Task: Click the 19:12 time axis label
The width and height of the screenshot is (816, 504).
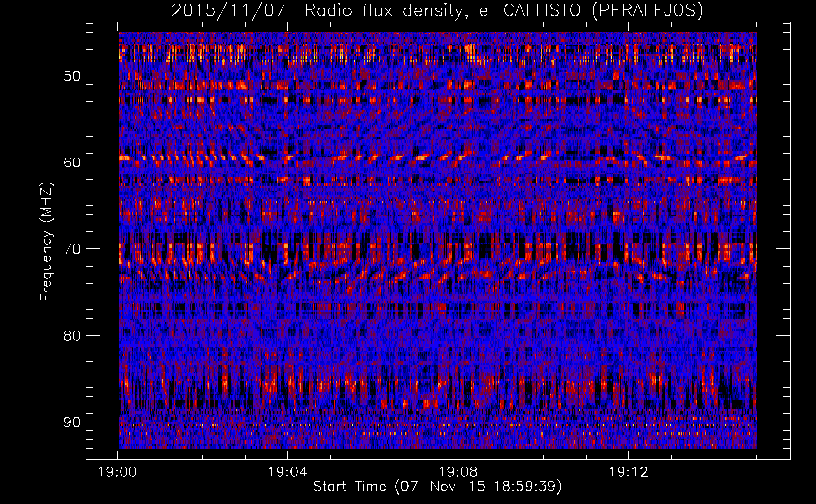Action: (x=629, y=472)
